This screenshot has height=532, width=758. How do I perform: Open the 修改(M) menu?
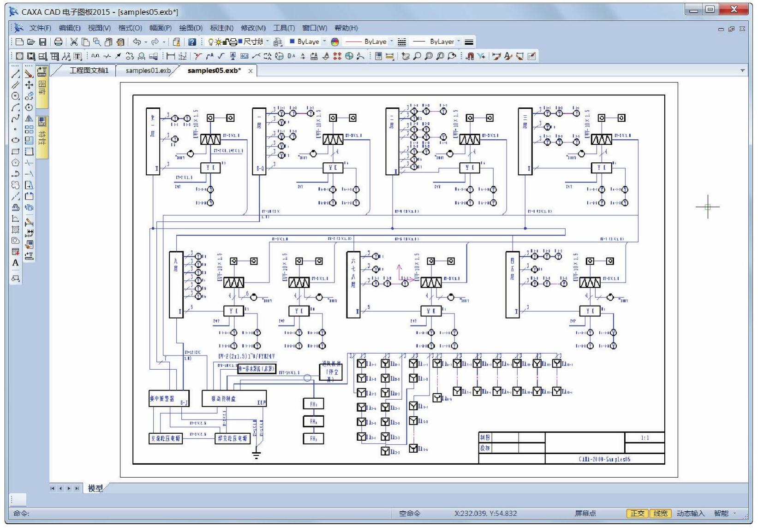(x=253, y=28)
